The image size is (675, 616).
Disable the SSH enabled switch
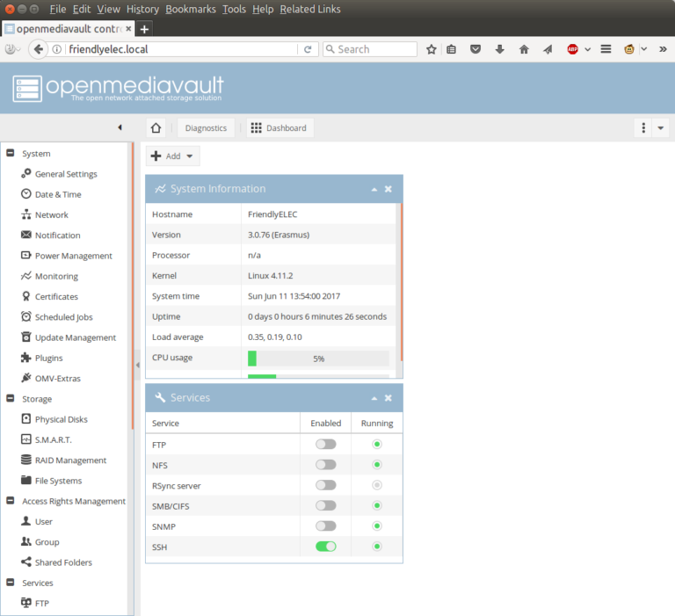click(326, 547)
